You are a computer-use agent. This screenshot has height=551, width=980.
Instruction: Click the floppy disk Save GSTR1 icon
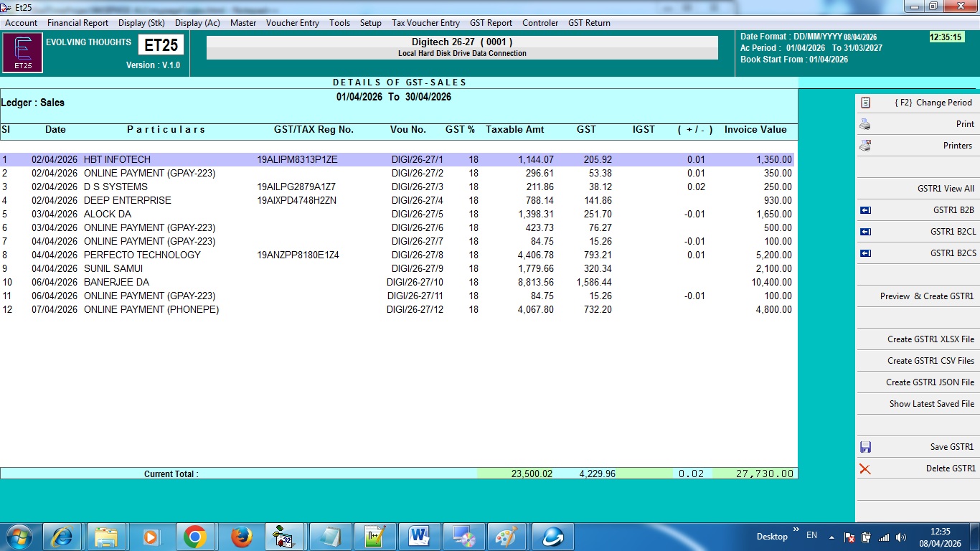coord(865,447)
